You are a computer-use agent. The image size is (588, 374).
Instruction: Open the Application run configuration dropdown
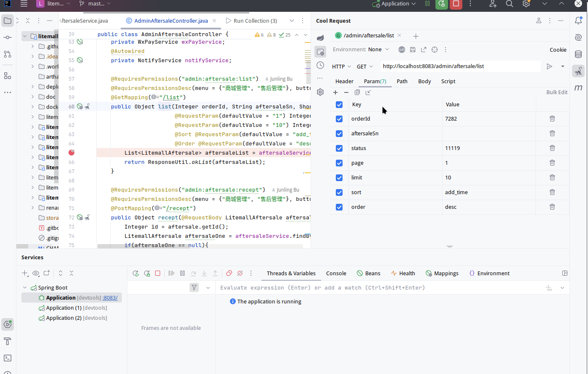tap(394, 4)
